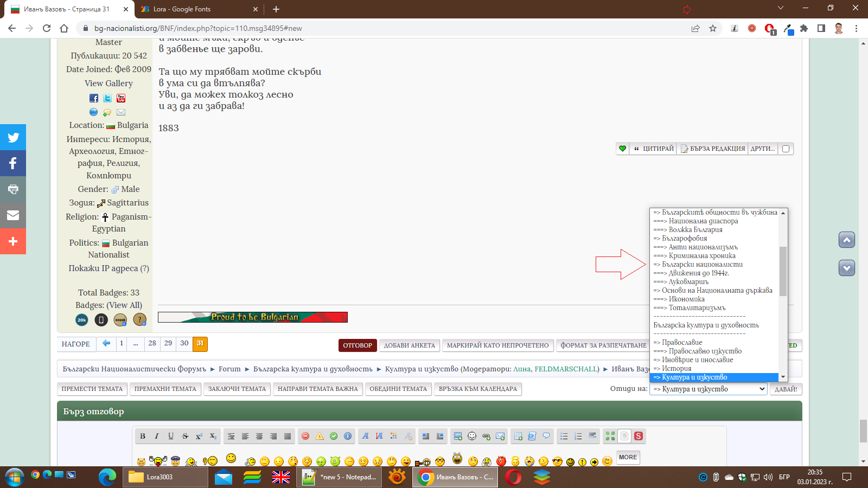Apply bold formatting in the editor
Screen dimensions: 868x488
coord(143,436)
